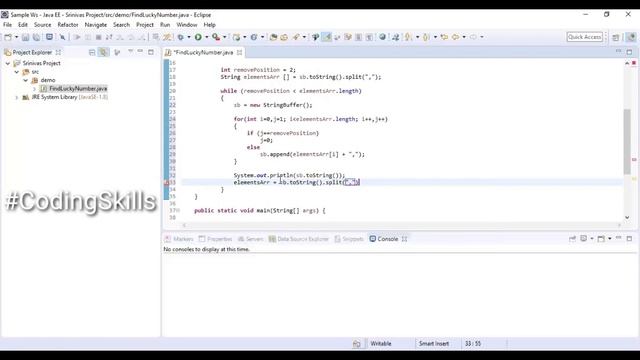Open the File menu

(x=7, y=25)
